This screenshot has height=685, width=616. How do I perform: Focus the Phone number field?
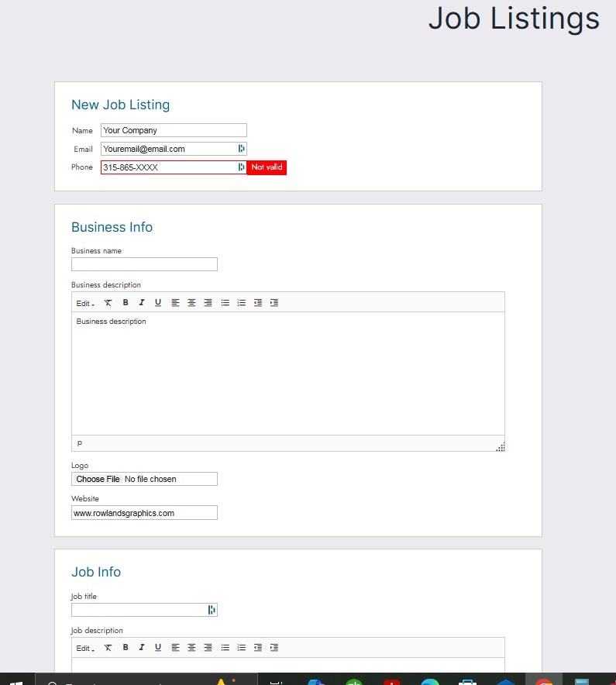pyautogui.click(x=169, y=167)
